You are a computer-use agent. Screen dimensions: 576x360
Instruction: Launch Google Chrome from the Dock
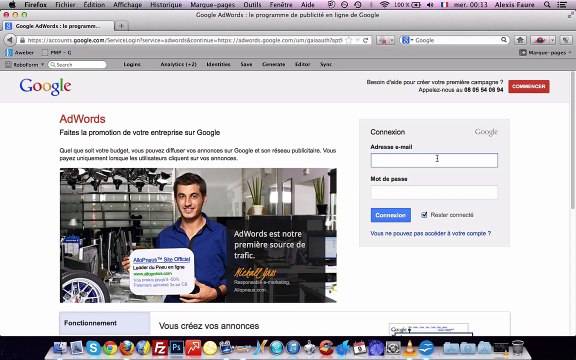tap(110, 348)
